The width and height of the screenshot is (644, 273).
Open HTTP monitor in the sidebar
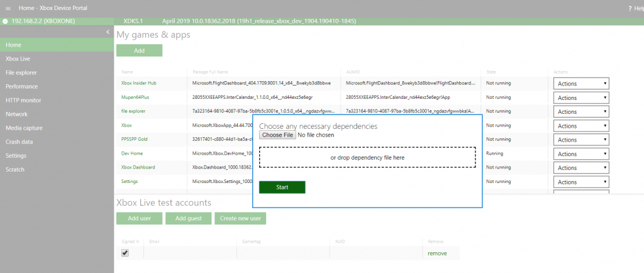click(x=57, y=100)
